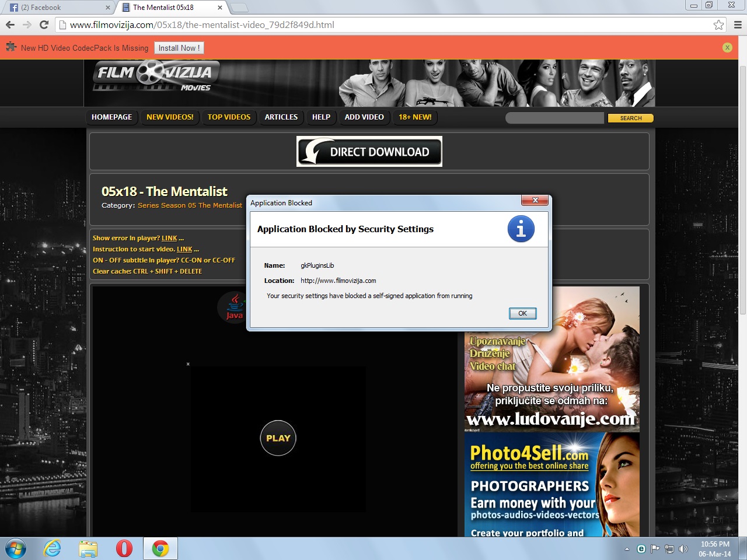Click the green e icon in the system tray
Viewport: 747px width, 560px height.
[x=641, y=549]
